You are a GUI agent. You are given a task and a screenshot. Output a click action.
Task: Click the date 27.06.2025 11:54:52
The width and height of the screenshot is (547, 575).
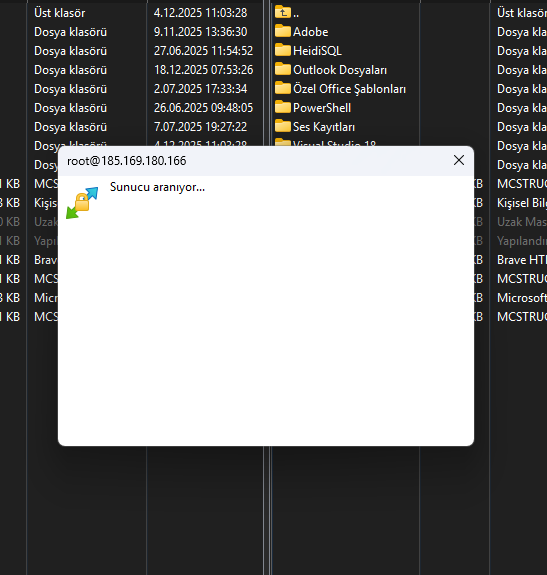click(203, 51)
